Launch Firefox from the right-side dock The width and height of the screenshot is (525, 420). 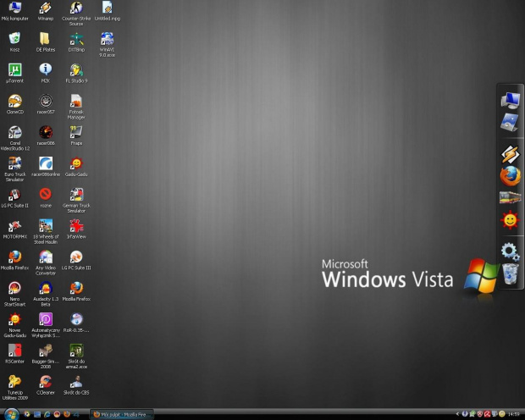click(511, 176)
